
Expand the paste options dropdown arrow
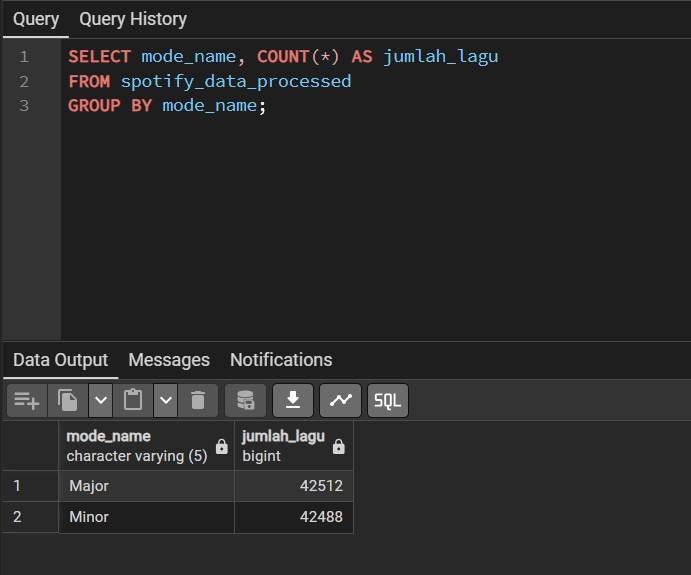(x=166, y=400)
